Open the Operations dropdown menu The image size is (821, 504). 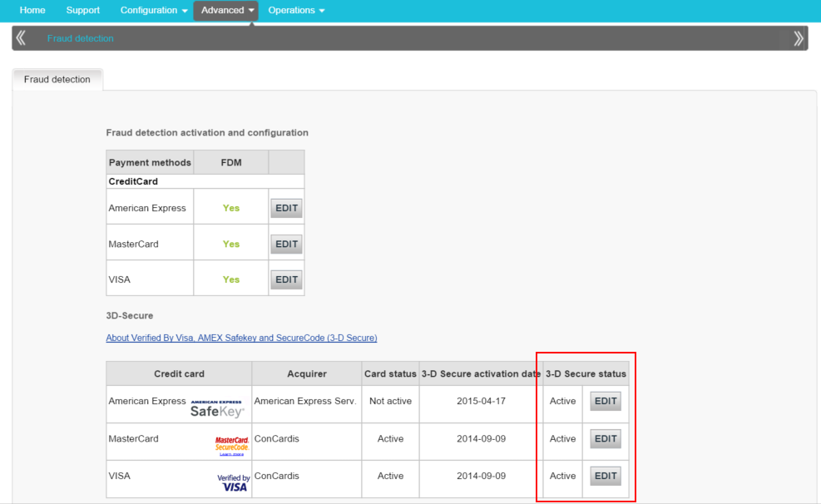[296, 10]
